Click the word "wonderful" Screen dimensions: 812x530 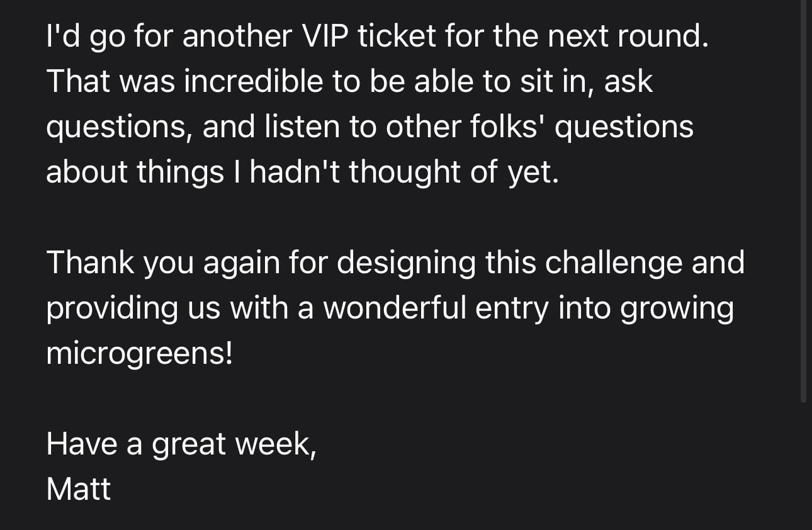click(395, 308)
